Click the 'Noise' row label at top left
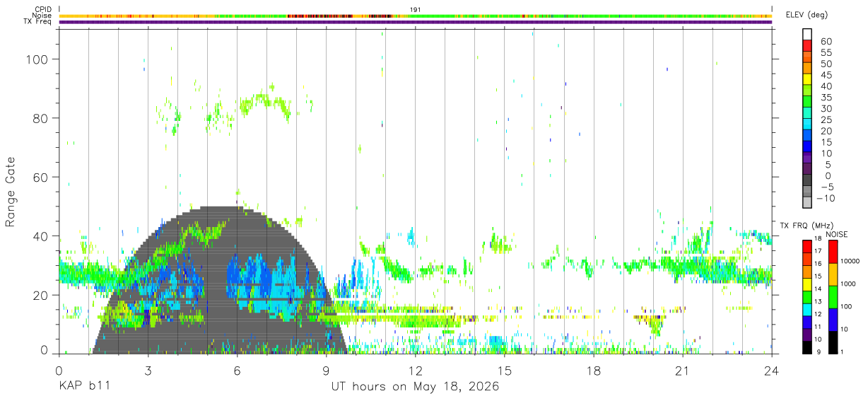The height and width of the screenshot is (401, 868). tap(42, 16)
